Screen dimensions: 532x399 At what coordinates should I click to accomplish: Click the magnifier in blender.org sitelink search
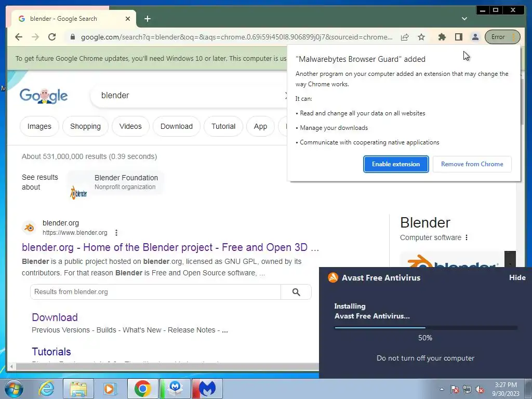tap(296, 292)
